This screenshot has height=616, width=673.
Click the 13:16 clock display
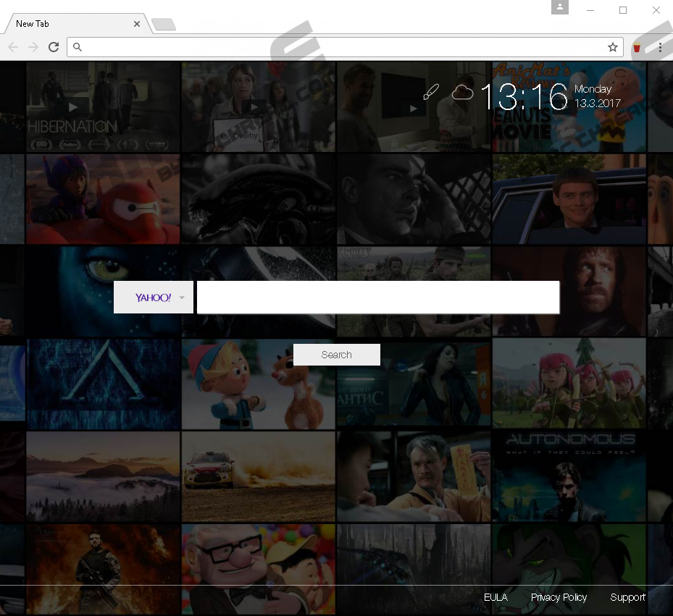524,96
